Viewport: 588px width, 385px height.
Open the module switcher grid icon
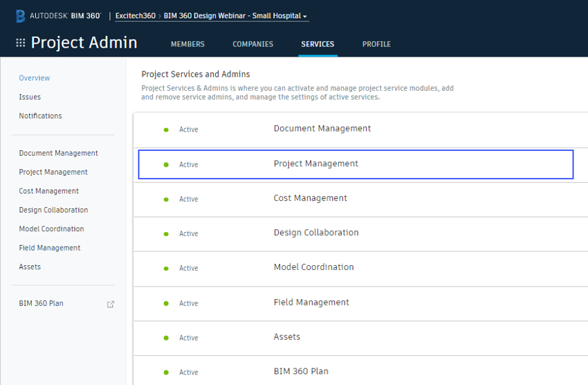[21, 43]
